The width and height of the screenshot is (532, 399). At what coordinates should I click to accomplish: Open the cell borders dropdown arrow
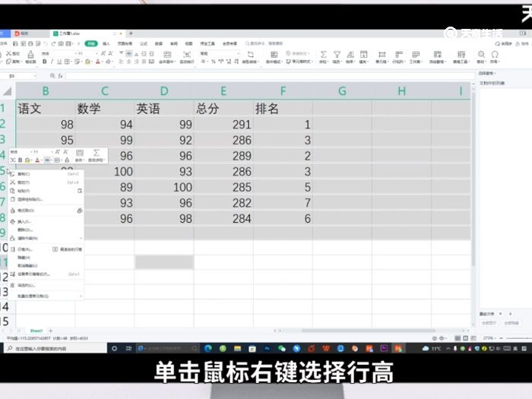pyautogui.click(x=71, y=62)
